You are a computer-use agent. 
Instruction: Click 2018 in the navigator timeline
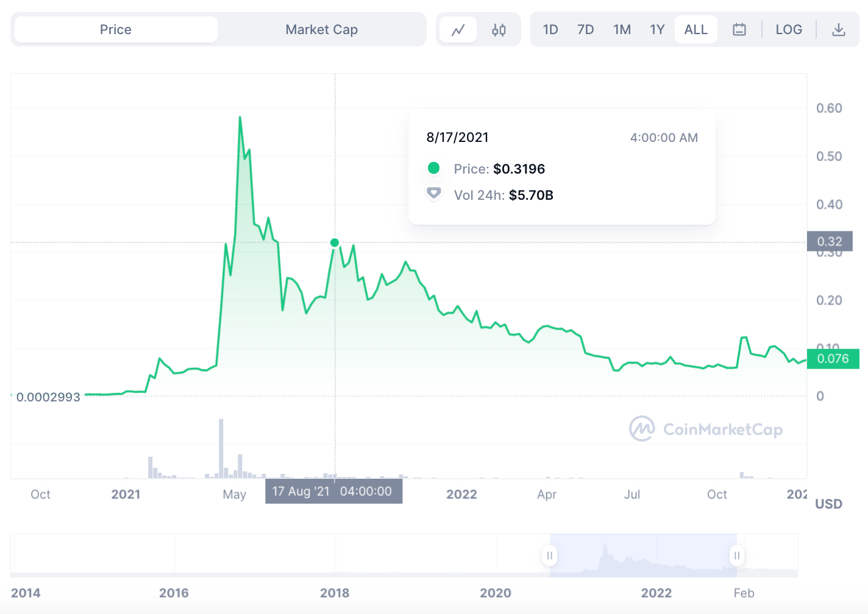[x=335, y=593]
